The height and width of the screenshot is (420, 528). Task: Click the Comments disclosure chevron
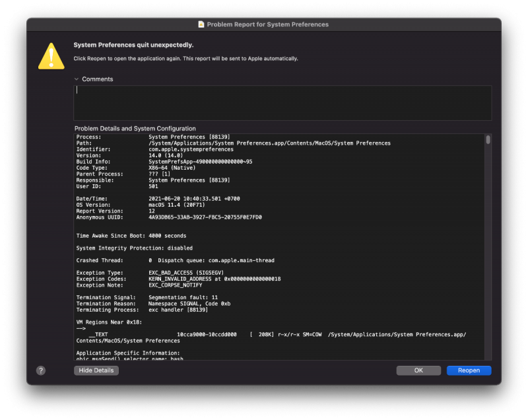click(77, 79)
